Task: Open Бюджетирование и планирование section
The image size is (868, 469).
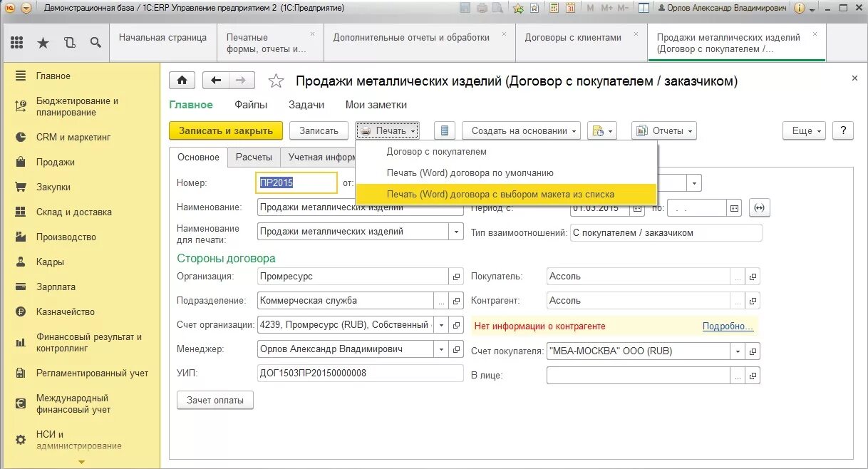Action: click(78, 106)
